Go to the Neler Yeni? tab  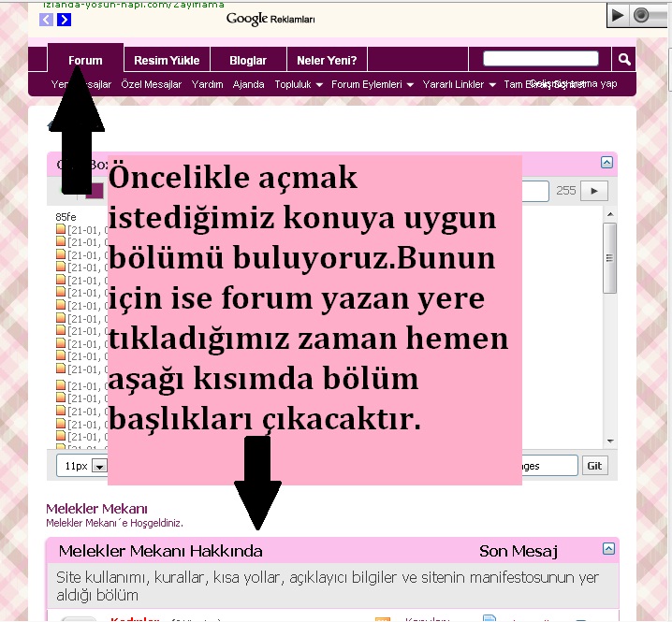coord(327,60)
